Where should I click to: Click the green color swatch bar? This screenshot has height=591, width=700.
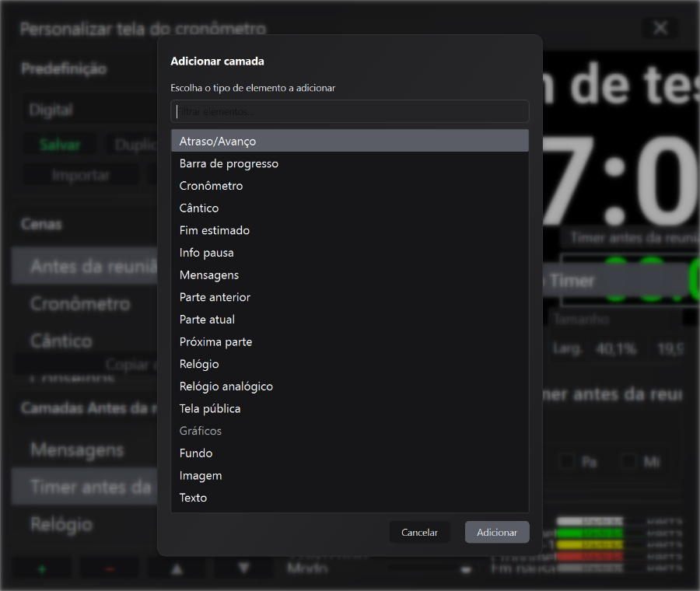(x=590, y=533)
